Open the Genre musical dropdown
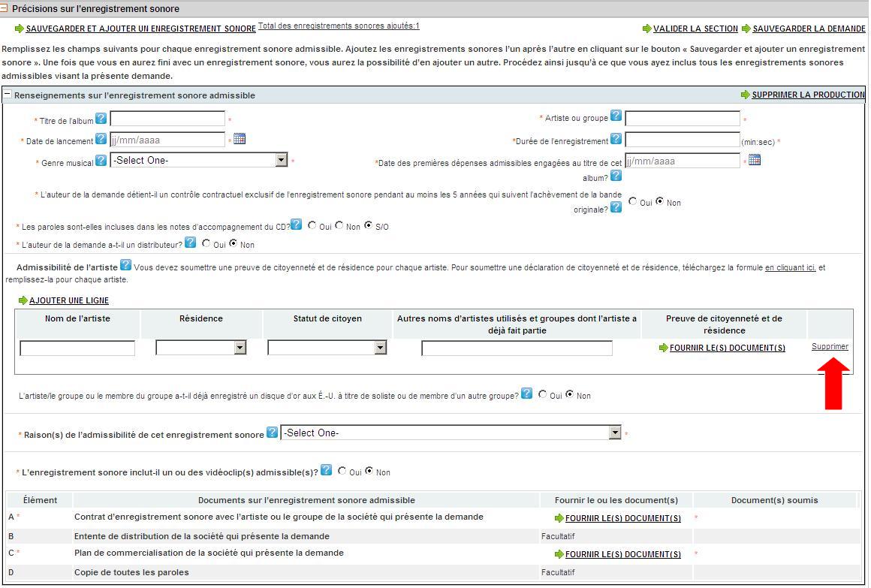The height and width of the screenshot is (588, 871). click(199, 160)
